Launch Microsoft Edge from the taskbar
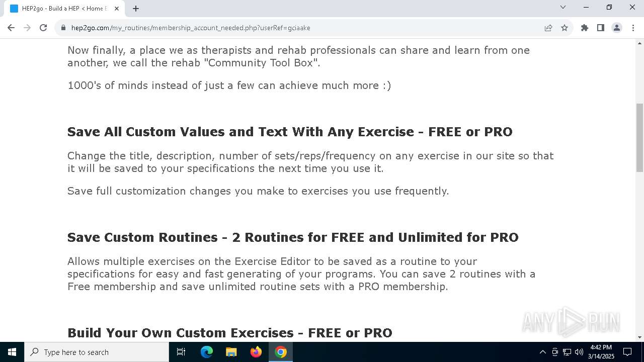This screenshot has height=362, width=644. (x=207, y=352)
